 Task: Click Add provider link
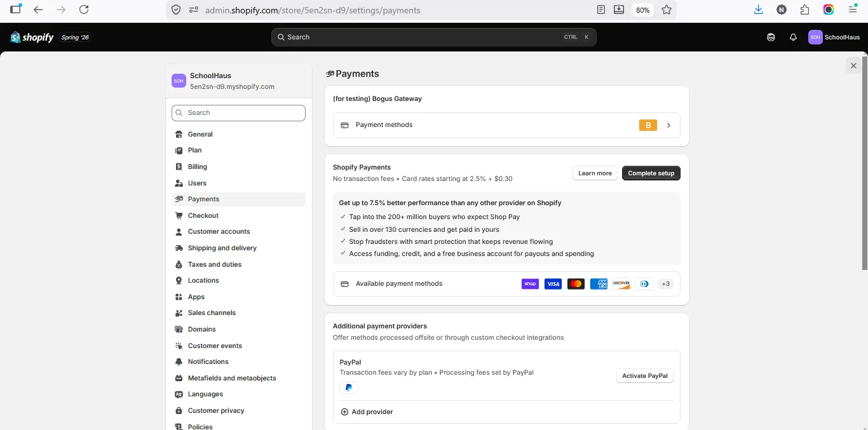367,412
